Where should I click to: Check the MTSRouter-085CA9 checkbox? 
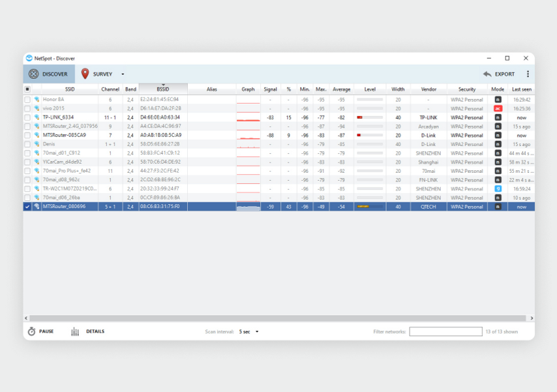coord(27,135)
